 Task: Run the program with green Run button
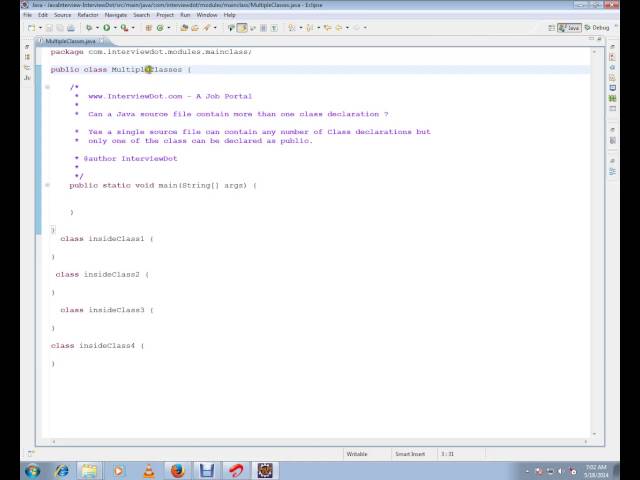click(x=107, y=28)
